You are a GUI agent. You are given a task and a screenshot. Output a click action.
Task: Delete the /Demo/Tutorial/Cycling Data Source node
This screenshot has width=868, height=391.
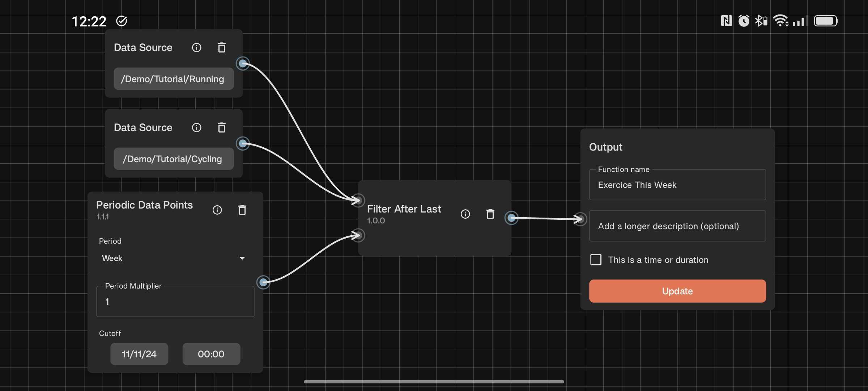click(221, 127)
